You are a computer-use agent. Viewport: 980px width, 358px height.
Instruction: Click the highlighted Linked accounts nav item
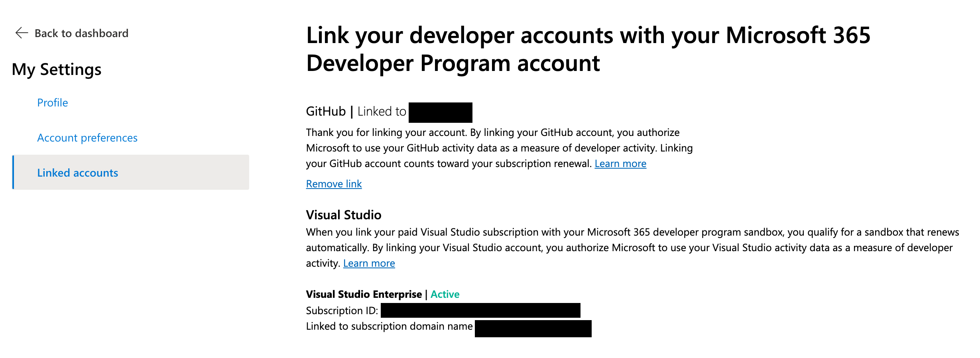click(x=77, y=173)
